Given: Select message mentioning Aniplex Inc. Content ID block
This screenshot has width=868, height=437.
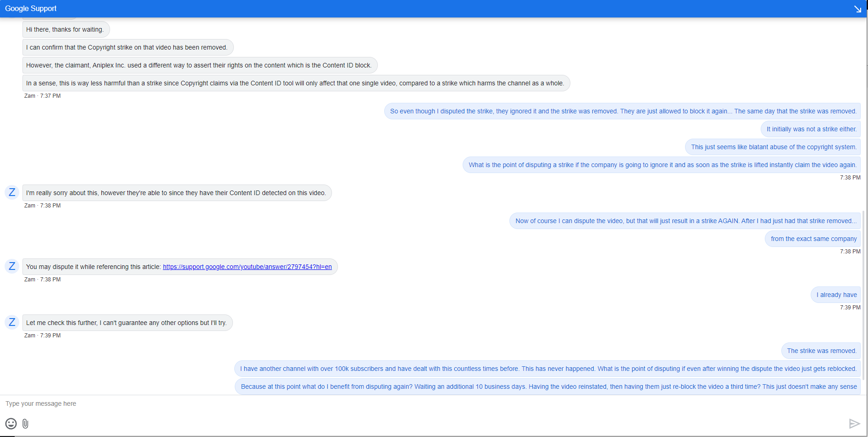Looking at the screenshot, I should [200, 65].
